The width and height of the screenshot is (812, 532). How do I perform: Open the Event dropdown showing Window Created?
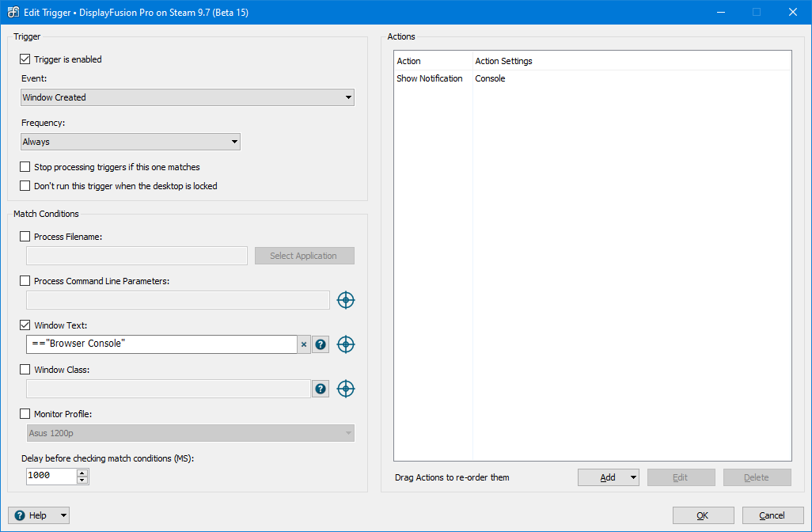(x=188, y=97)
